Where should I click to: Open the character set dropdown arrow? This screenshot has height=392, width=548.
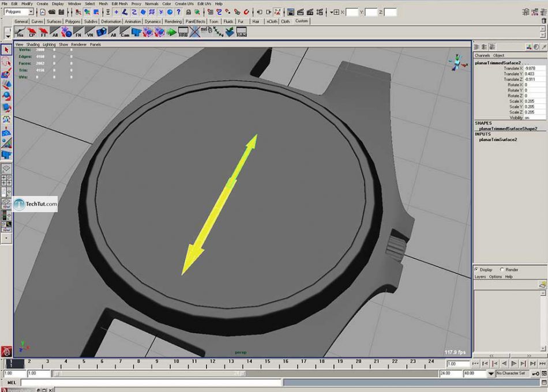click(x=491, y=374)
